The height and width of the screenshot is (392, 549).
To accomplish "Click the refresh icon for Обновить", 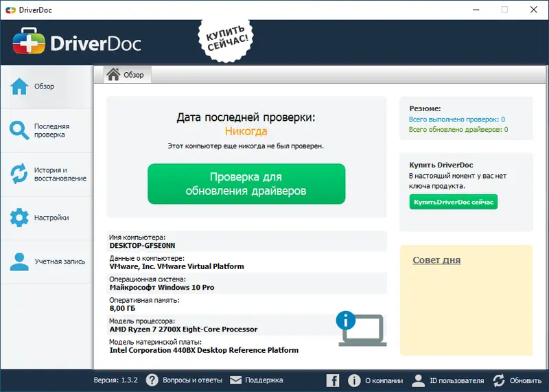I will point(499,380).
